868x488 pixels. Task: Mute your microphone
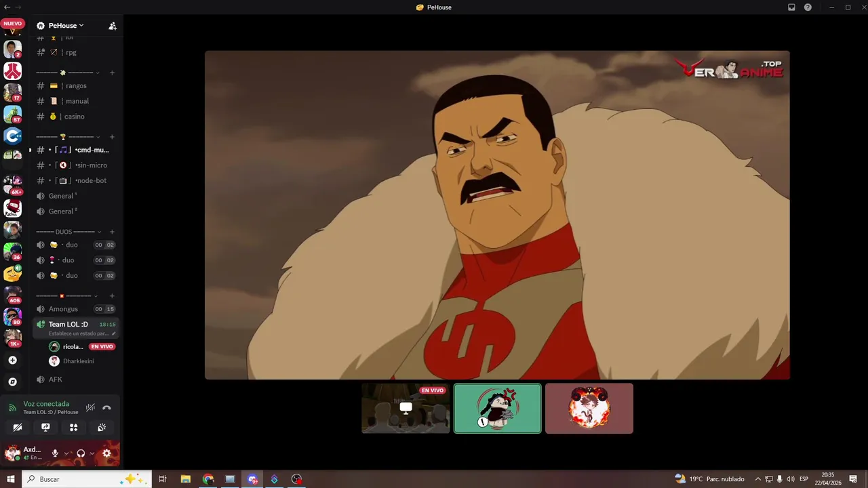(55, 453)
